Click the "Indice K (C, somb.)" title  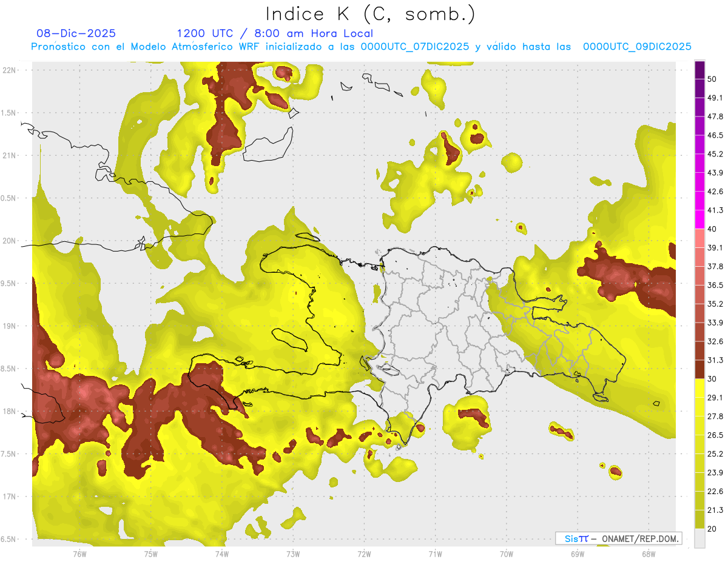[x=371, y=15]
